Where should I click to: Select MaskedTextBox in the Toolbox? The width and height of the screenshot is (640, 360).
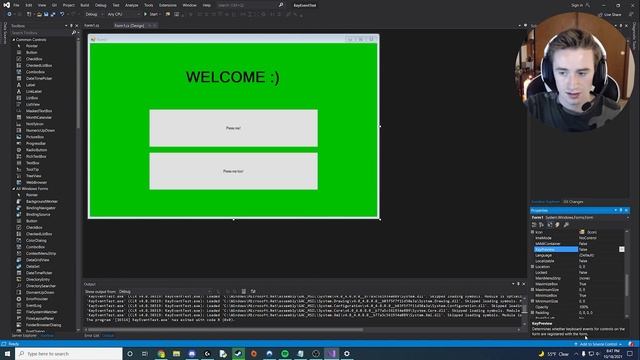coord(39,111)
